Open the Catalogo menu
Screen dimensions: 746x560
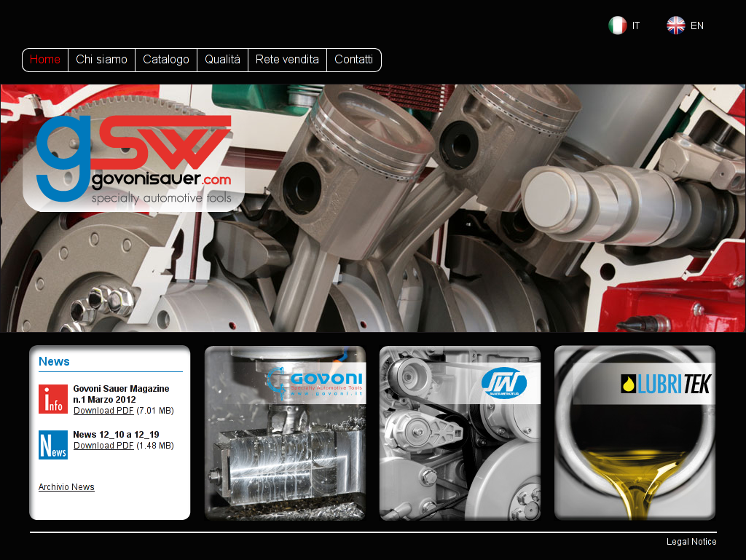[x=166, y=60]
